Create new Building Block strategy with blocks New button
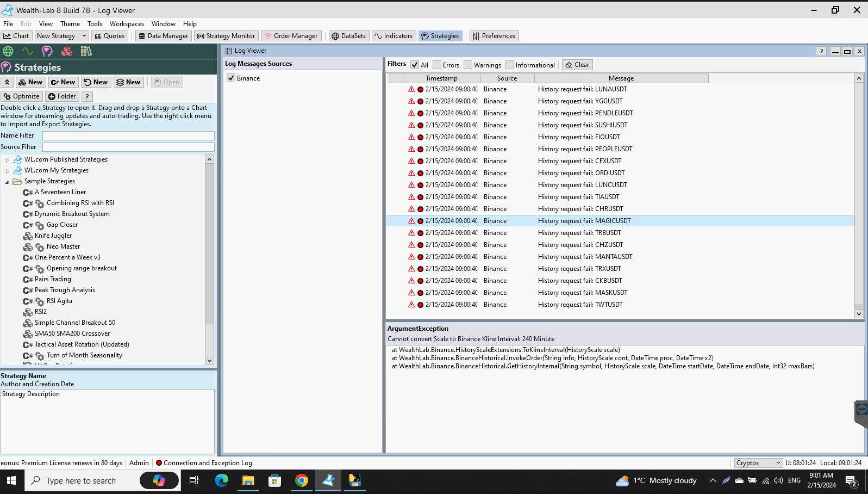868x494 pixels. click(30, 82)
